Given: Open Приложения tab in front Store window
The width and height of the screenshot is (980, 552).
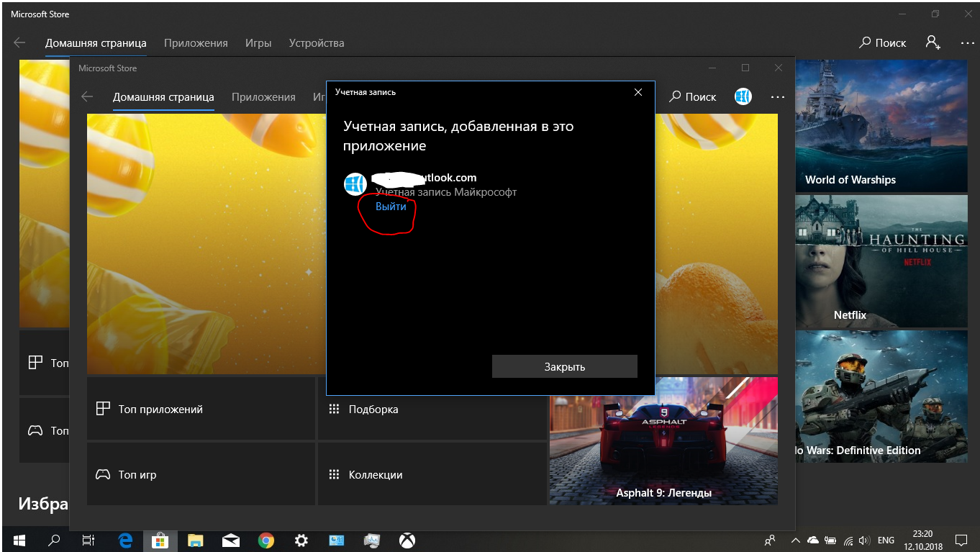Looking at the screenshot, I should click(263, 96).
